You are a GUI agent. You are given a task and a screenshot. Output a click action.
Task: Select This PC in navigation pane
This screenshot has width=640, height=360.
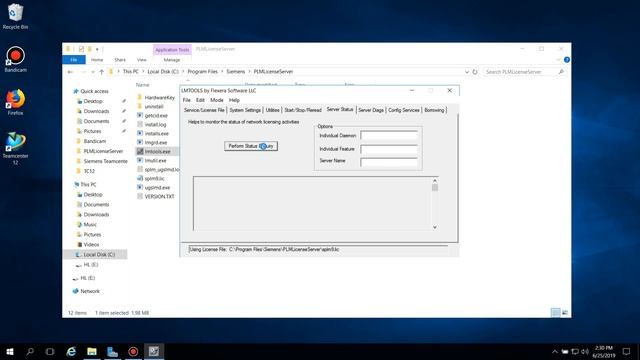[88, 184]
